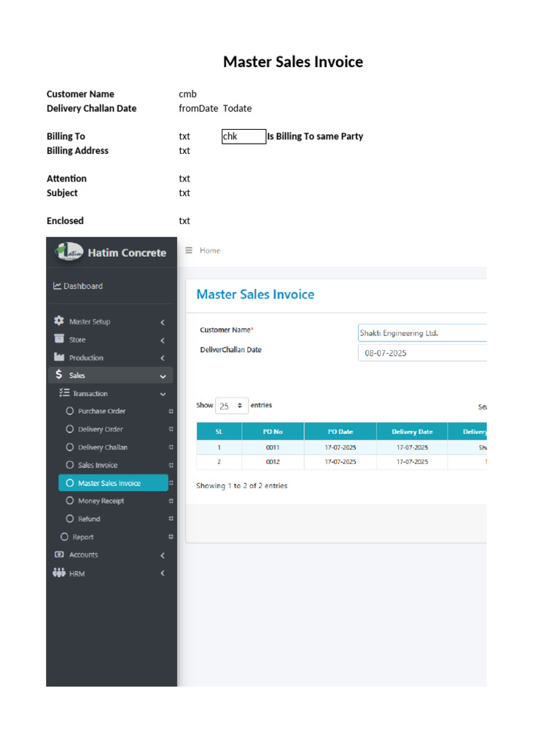This screenshot has height=747, width=560.
Task: Open Dashboard chart icon in sidebar
Action: (57, 285)
